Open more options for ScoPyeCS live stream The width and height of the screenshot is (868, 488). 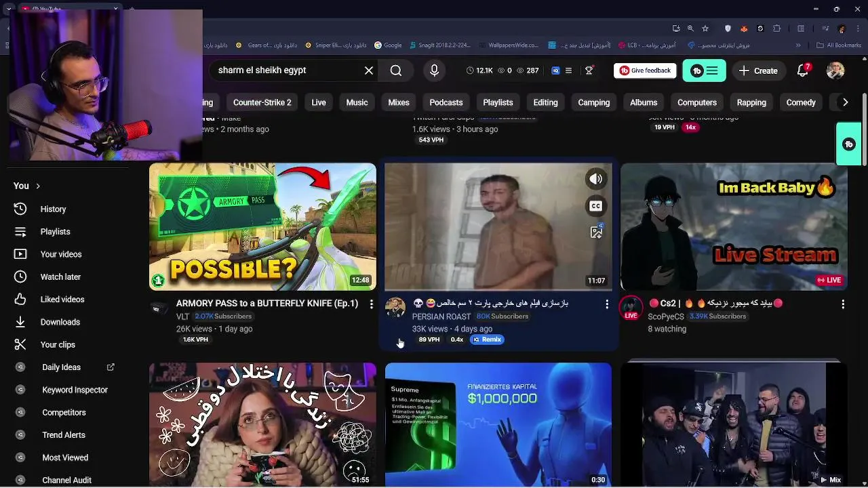[843, 304]
